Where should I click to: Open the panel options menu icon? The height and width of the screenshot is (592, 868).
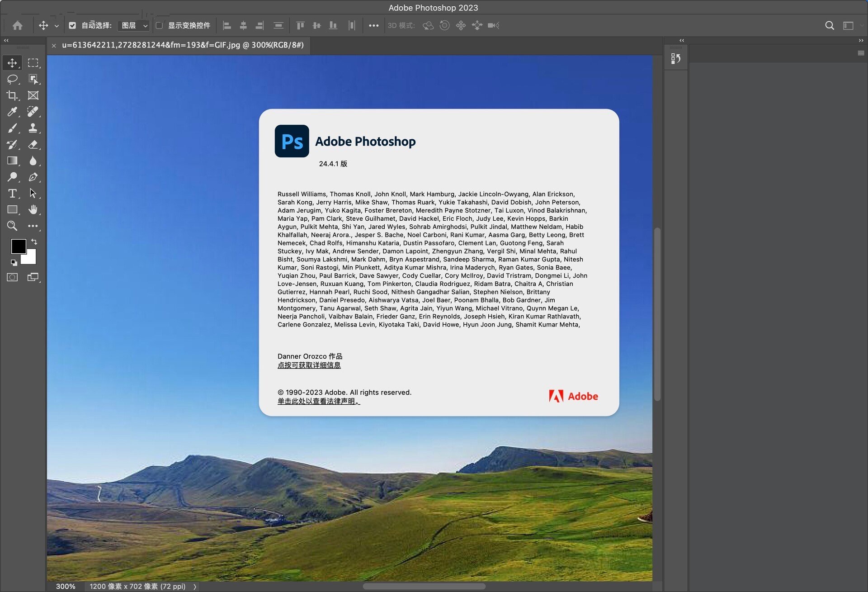(861, 53)
